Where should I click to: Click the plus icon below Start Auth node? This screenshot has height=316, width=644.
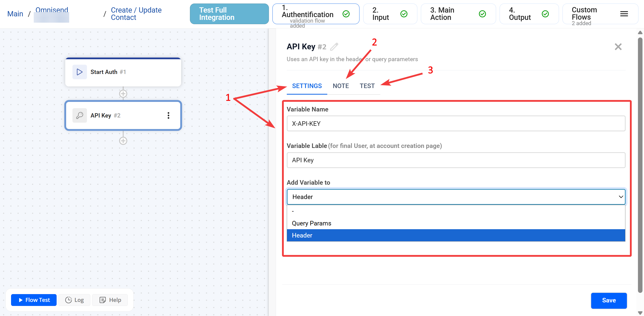click(x=123, y=93)
